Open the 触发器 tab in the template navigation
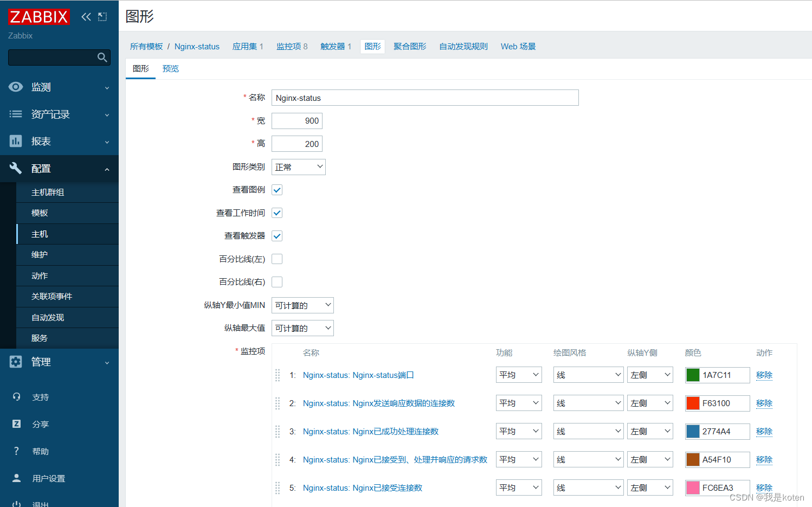The width and height of the screenshot is (812, 507). pyautogui.click(x=335, y=47)
